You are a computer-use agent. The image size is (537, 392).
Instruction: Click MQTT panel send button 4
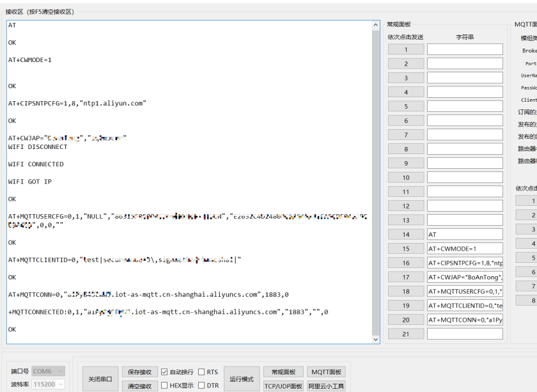(x=527, y=244)
